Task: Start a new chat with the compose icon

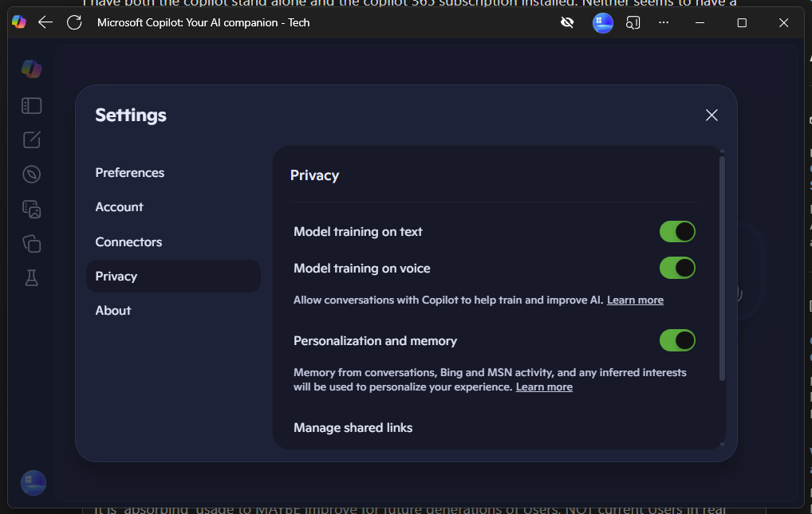Action: pyautogui.click(x=32, y=139)
